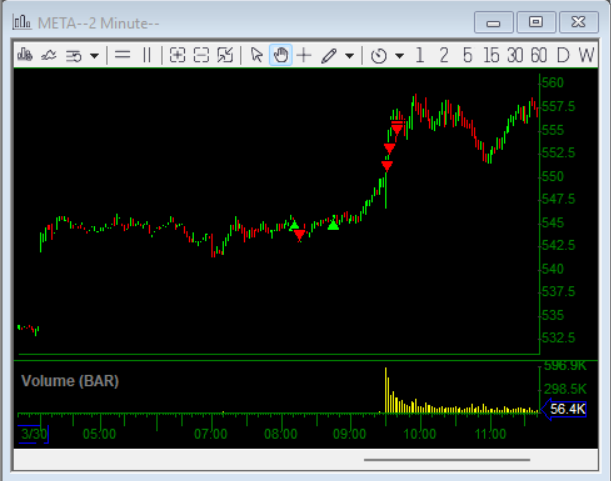Click the time interval clock icon
The height and width of the screenshot is (481, 611).
379,56
